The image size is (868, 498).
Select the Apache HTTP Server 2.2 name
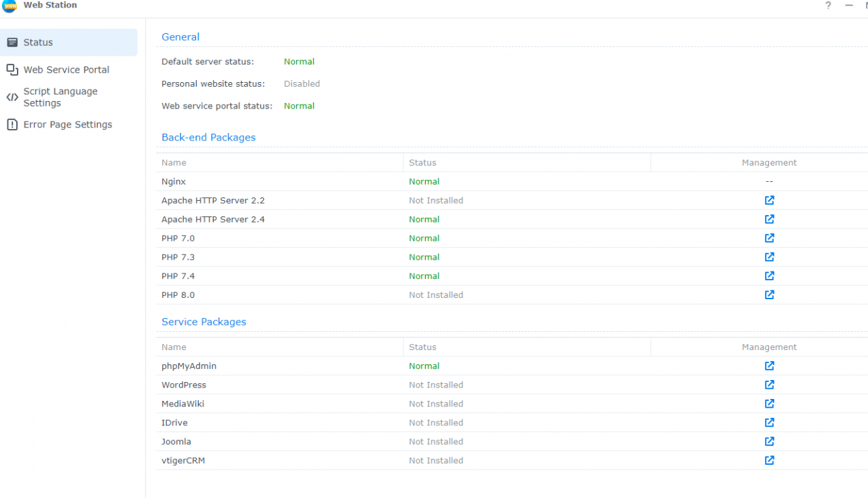pos(213,201)
